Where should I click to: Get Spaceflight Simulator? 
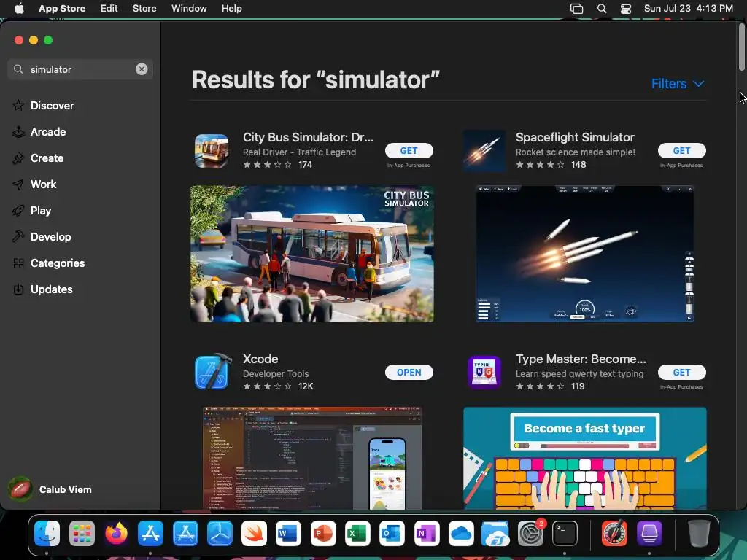pyautogui.click(x=682, y=150)
